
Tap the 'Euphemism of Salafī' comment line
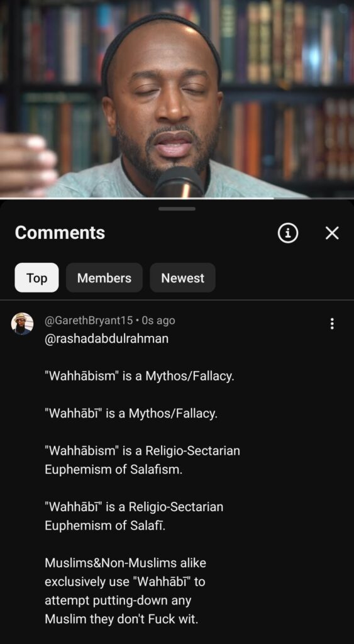[x=105, y=525]
